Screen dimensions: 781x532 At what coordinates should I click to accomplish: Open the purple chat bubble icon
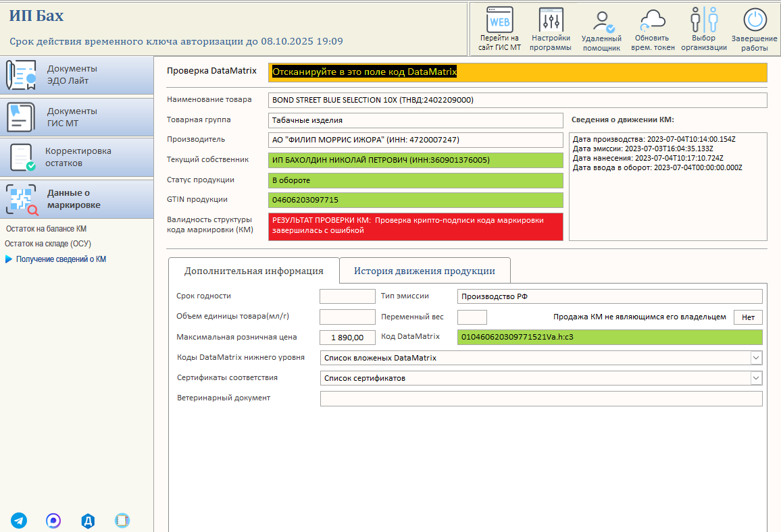tap(53, 521)
